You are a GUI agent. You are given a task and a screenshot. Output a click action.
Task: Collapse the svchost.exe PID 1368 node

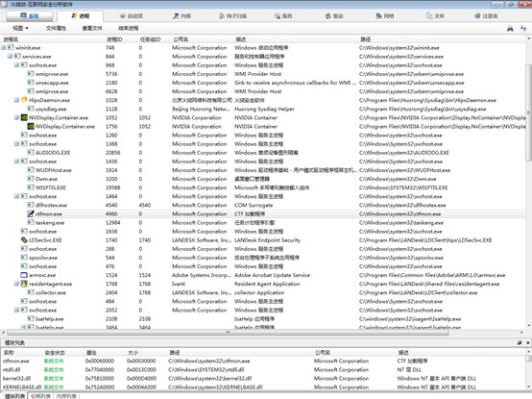click(16, 144)
